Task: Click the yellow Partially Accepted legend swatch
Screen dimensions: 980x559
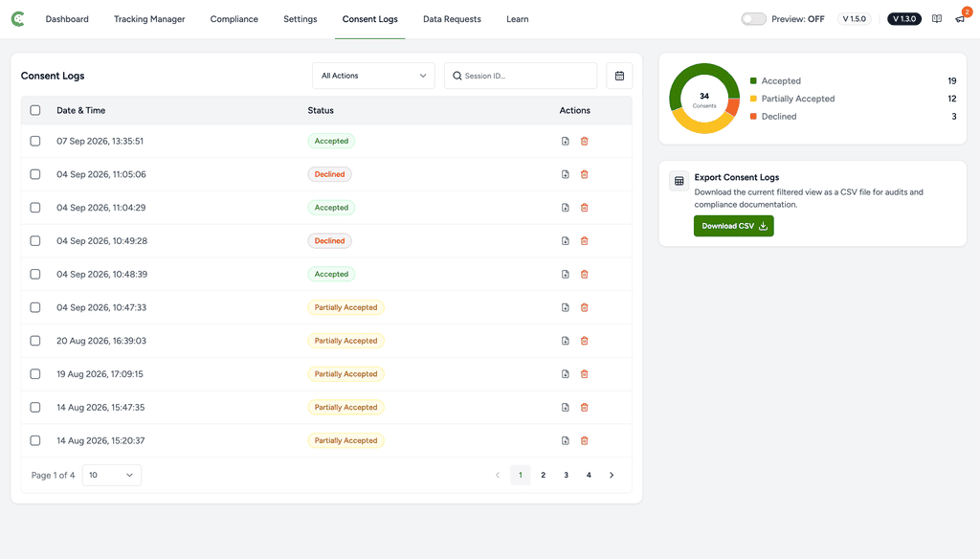Action: [753, 99]
